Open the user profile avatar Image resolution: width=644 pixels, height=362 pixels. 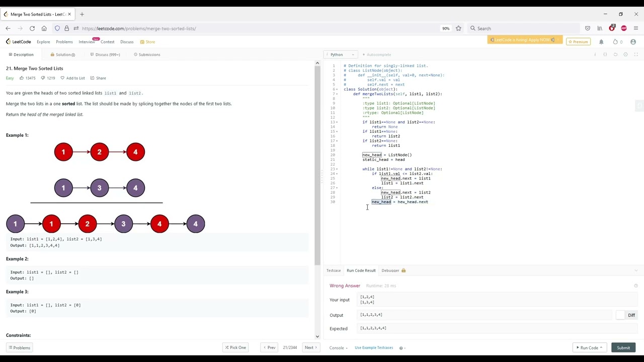[633, 42]
